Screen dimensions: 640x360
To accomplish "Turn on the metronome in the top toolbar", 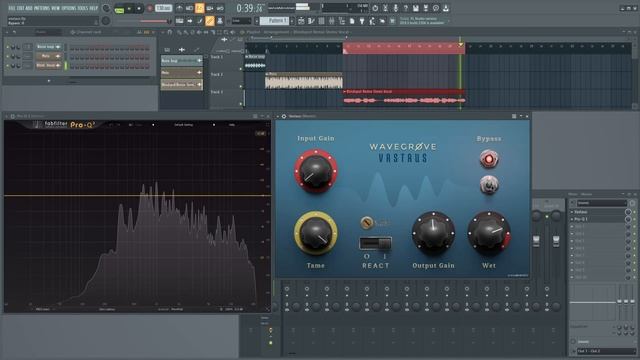I will coord(180,8).
